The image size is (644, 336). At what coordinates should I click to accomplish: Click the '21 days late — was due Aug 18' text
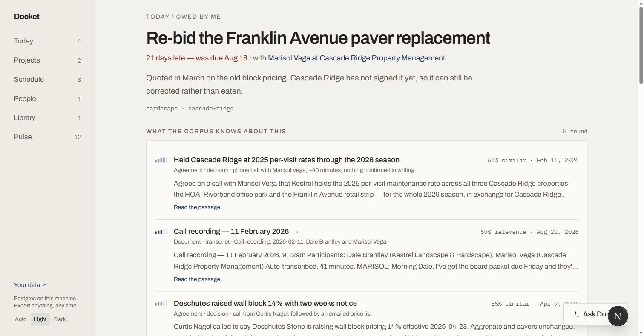[x=197, y=58]
